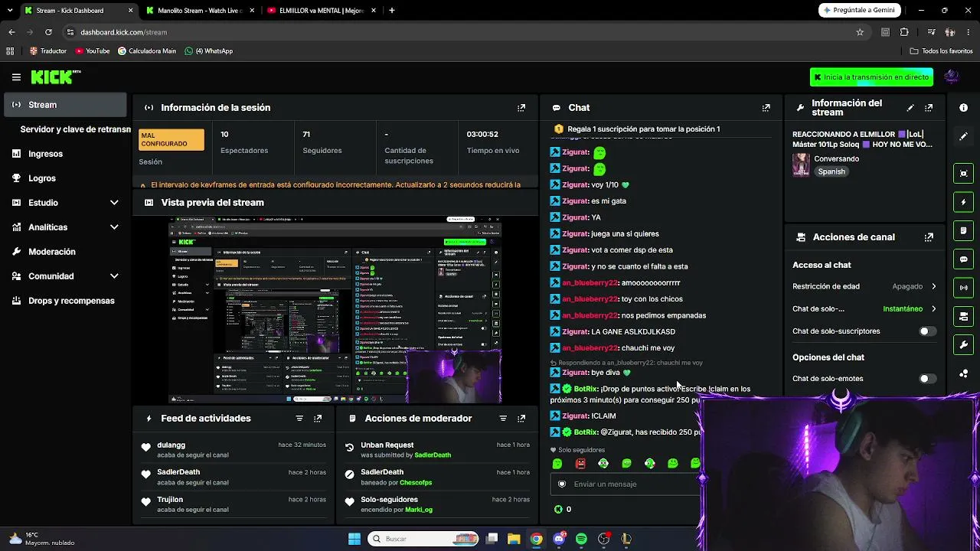The image size is (980, 551).
Task: Click the Kick logo
Action: 55,77
